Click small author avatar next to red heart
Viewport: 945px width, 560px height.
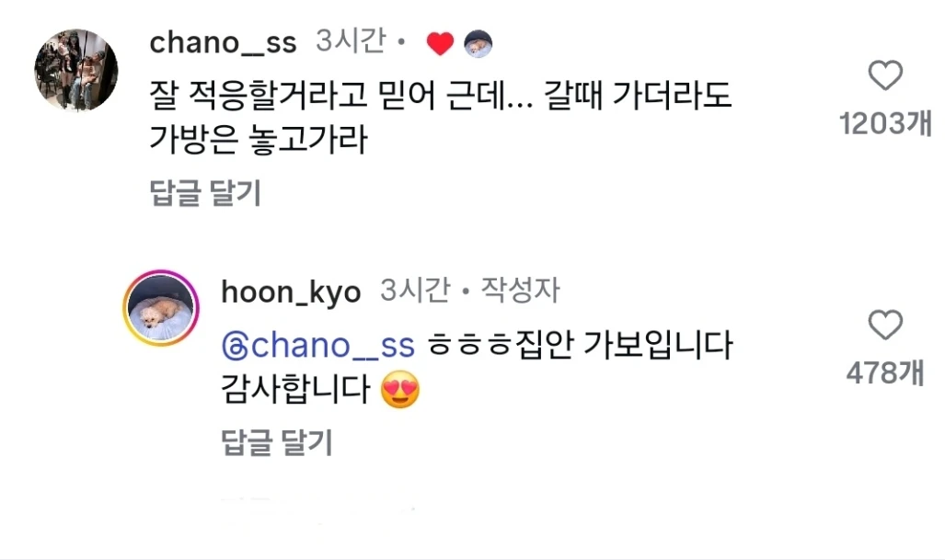click(x=478, y=43)
